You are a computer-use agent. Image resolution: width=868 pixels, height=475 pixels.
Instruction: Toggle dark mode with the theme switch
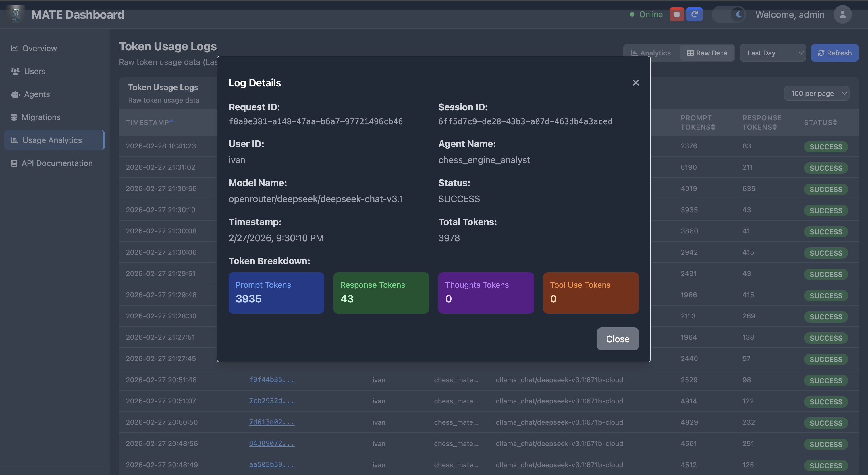(x=729, y=14)
